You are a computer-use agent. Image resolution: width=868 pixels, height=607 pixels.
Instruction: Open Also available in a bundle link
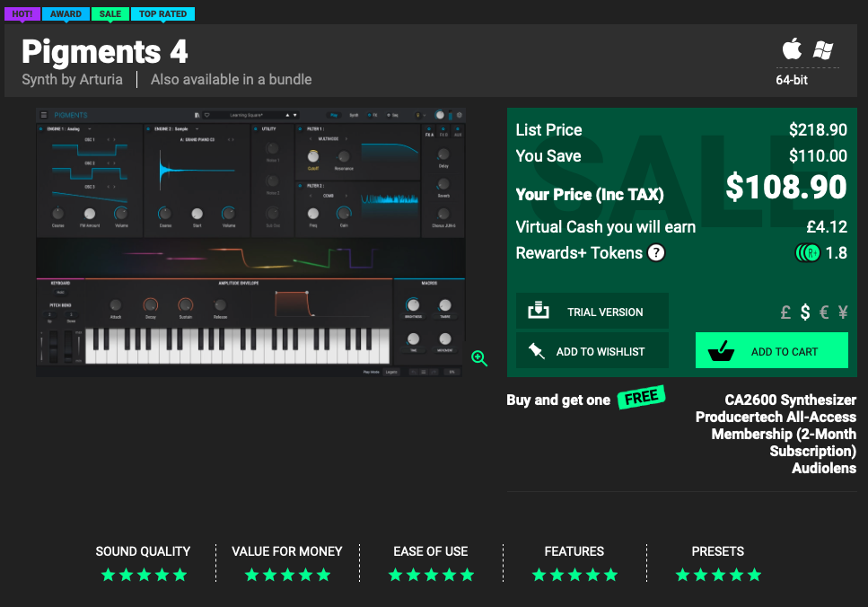(x=232, y=80)
